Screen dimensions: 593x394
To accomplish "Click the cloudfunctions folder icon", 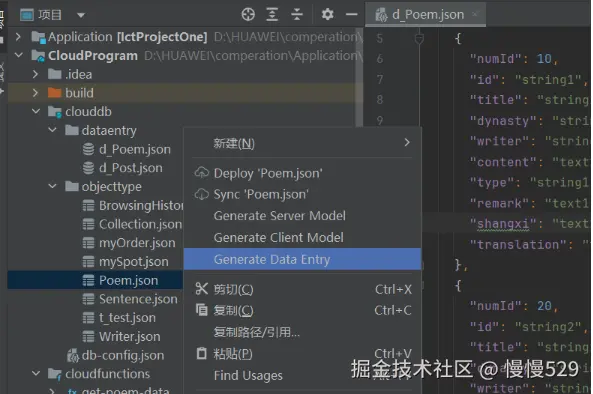I will [x=54, y=374].
